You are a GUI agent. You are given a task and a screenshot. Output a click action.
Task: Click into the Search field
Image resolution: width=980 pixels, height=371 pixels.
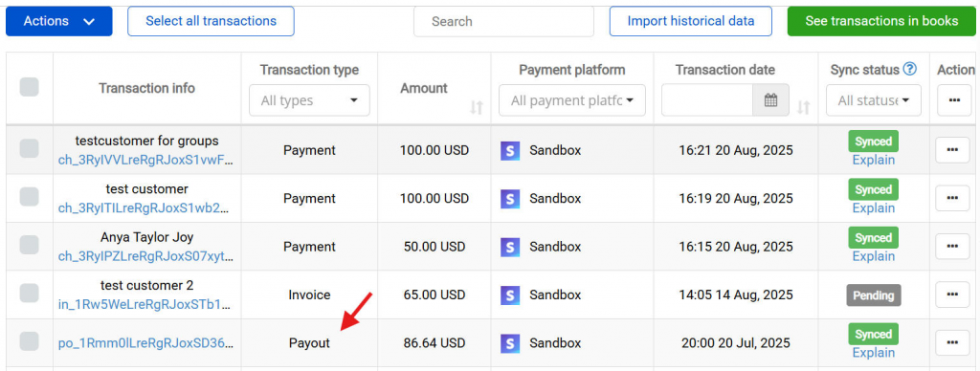click(503, 21)
